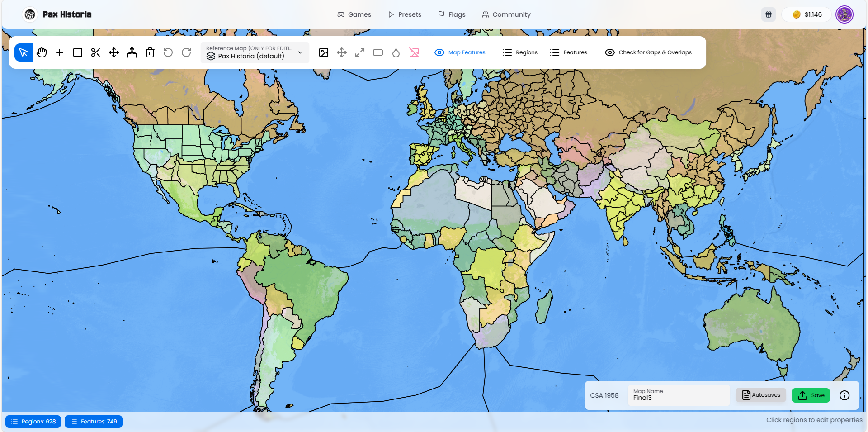Go to the Games menu
This screenshot has height=432, width=868.
pyautogui.click(x=354, y=14)
